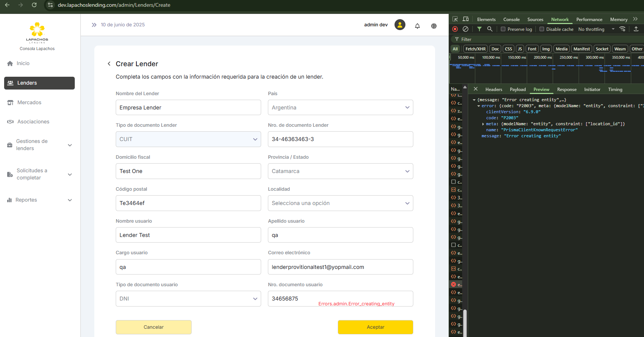Open the Console tab in DevTools
The width and height of the screenshot is (644, 337).
click(x=511, y=20)
